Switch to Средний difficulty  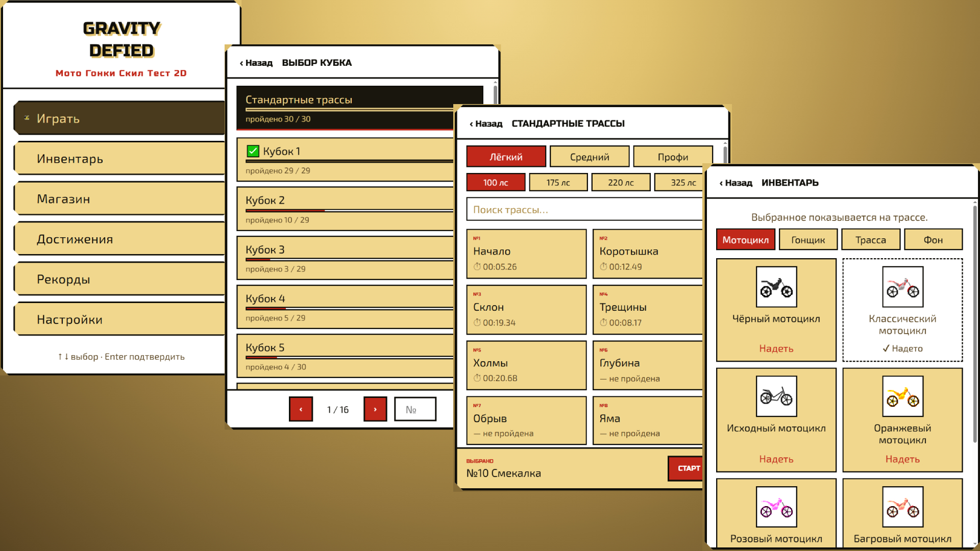tap(590, 157)
